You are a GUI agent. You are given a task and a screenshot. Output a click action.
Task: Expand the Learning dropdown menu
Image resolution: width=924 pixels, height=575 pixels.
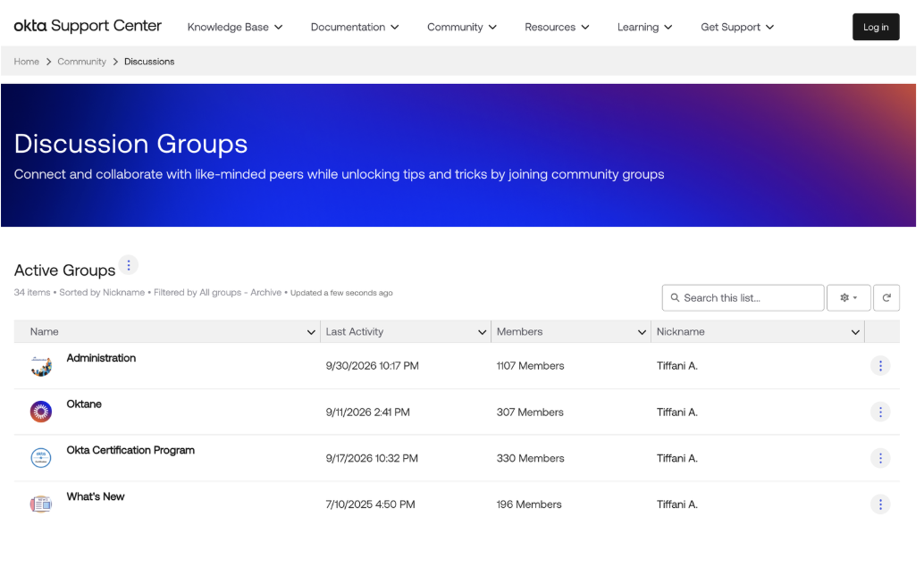pyautogui.click(x=644, y=27)
